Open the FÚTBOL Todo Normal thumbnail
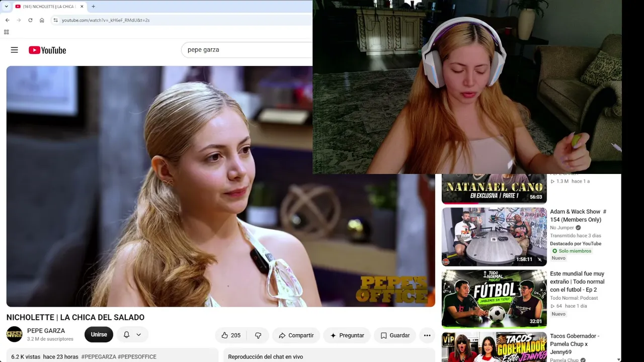Screen dimensions: 644x362 coord(494,299)
